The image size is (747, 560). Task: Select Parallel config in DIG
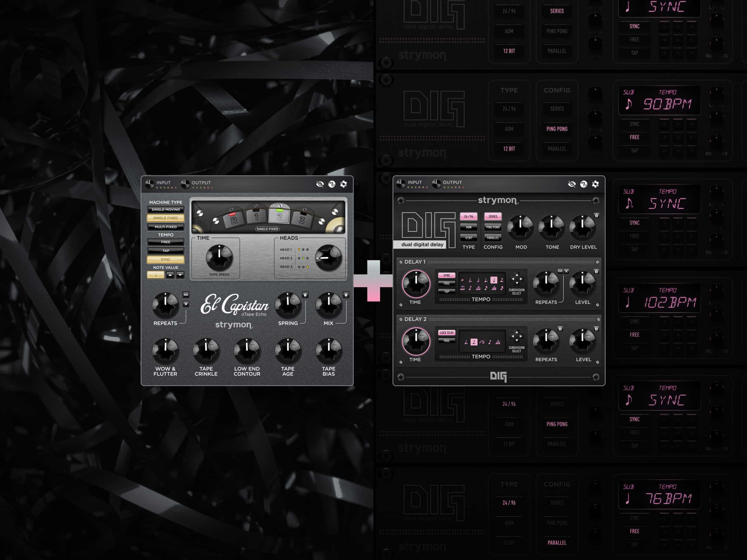[493, 238]
